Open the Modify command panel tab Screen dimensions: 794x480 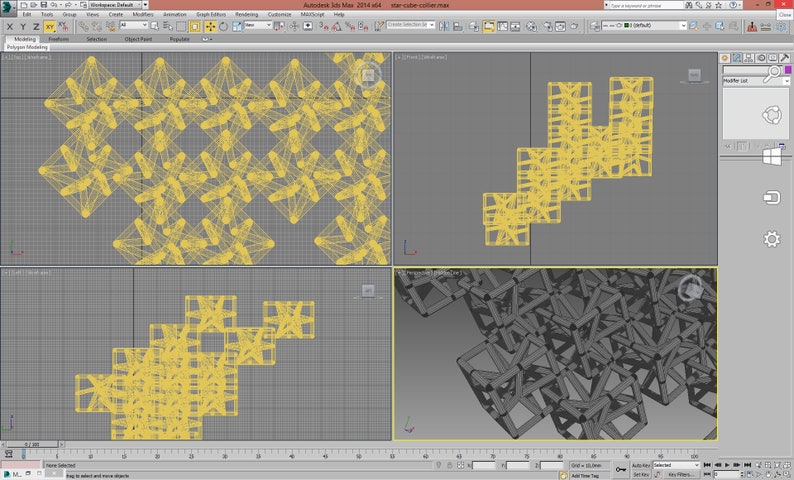coord(737,58)
